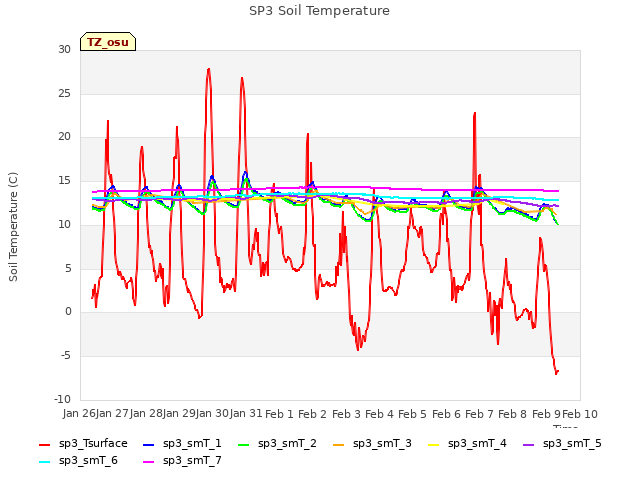Click the Feb 10 x-axis tick label
The height and width of the screenshot is (480, 640).
tap(580, 414)
